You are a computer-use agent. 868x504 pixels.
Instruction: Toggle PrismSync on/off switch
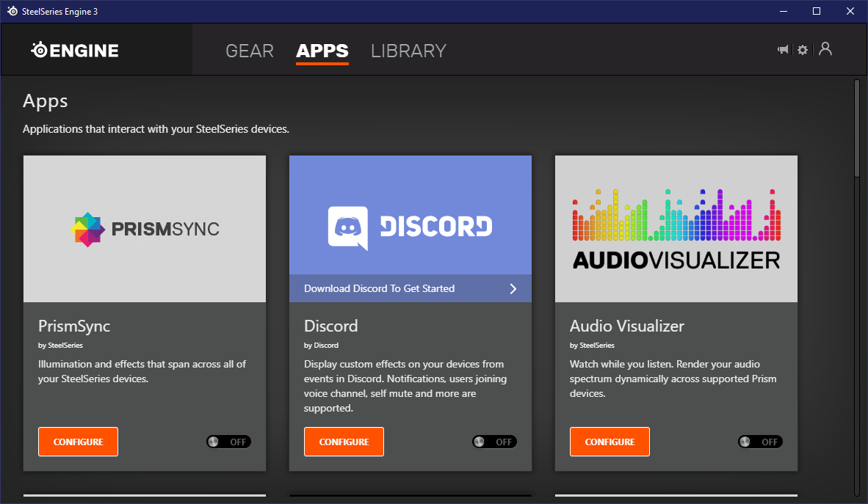(x=228, y=442)
